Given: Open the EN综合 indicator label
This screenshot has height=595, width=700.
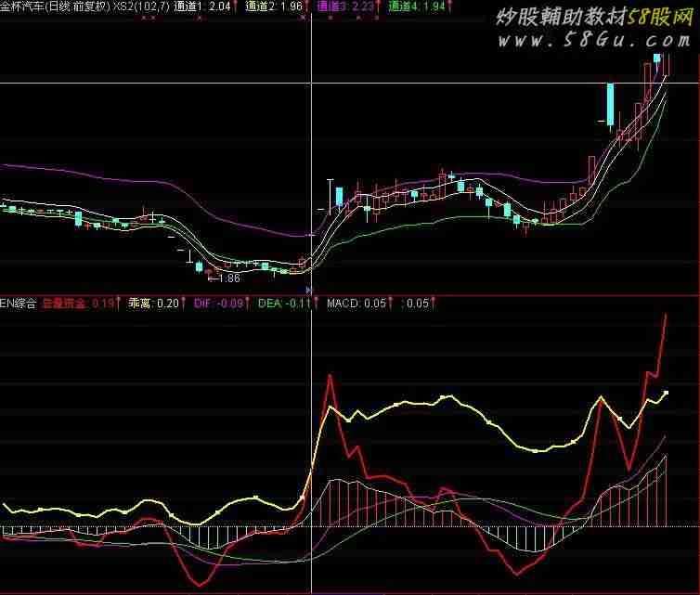Looking at the screenshot, I should click(x=18, y=303).
